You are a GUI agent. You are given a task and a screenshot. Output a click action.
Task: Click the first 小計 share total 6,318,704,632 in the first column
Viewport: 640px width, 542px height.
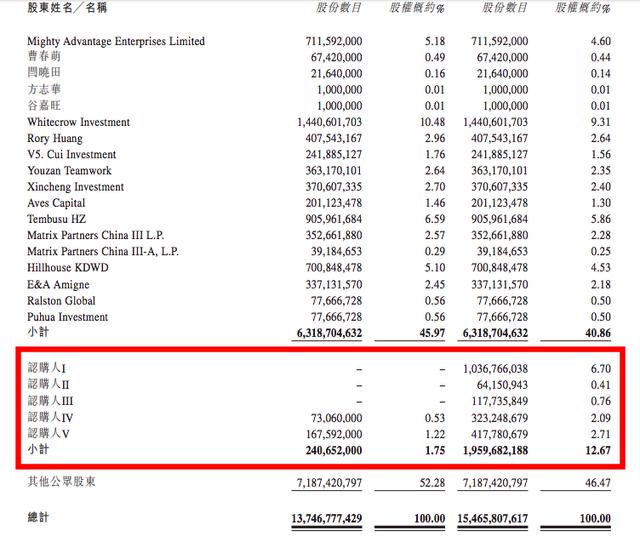coord(329,333)
